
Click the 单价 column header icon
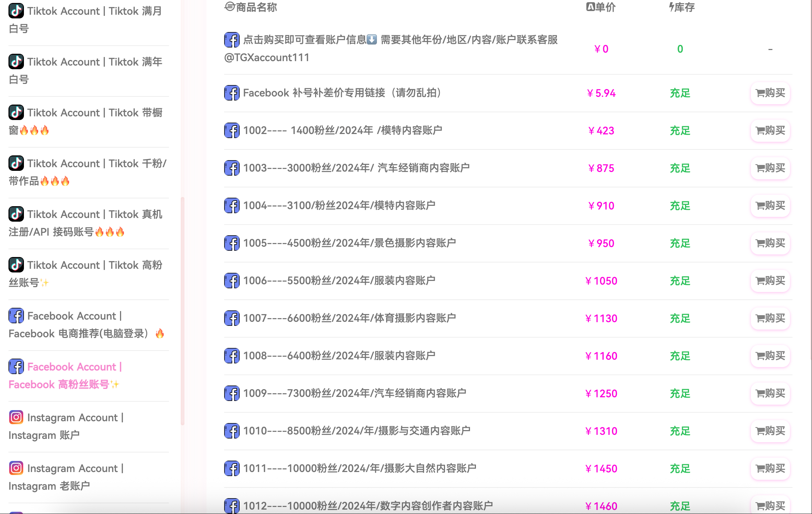[x=590, y=7]
